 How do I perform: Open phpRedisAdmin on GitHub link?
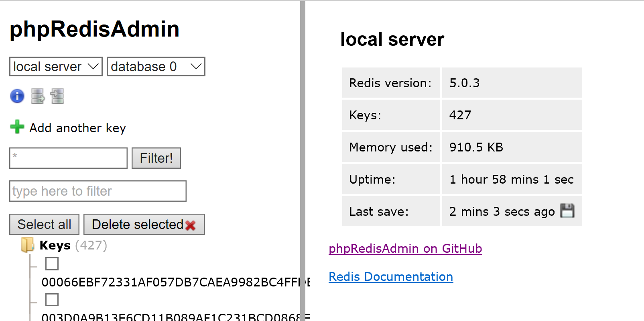(405, 249)
